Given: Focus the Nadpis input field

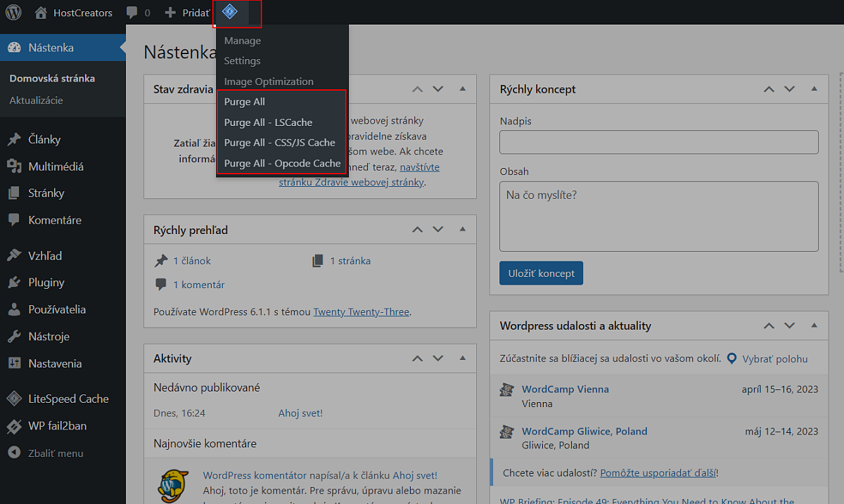Looking at the screenshot, I should (659, 142).
